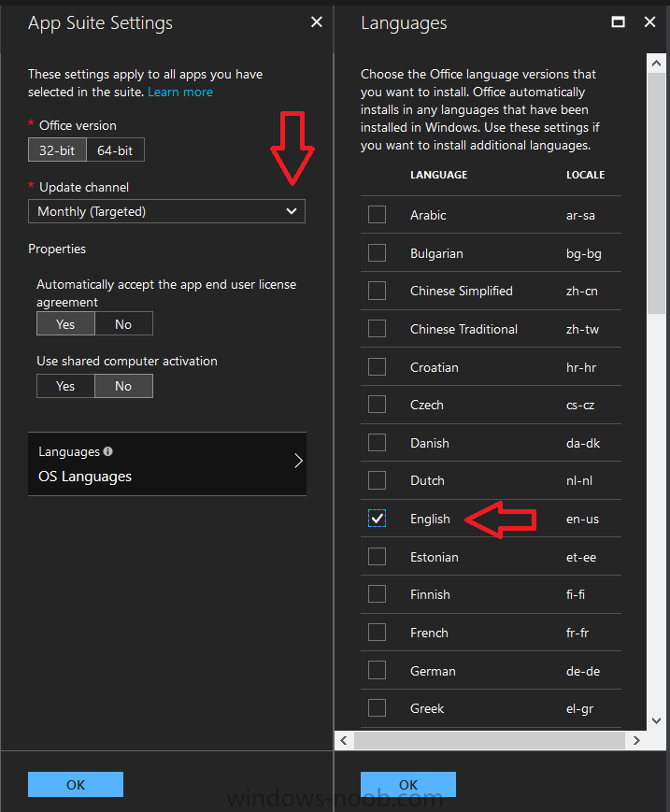Maximize the Languages blade
Viewport: 670px width, 812px height.
[x=619, y=21]
